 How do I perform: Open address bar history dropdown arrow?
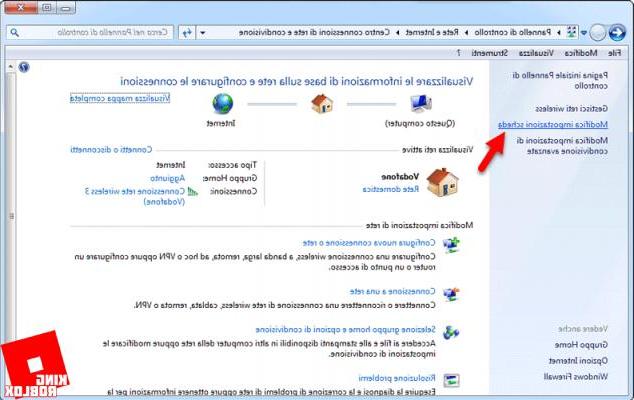coord(203,32)
